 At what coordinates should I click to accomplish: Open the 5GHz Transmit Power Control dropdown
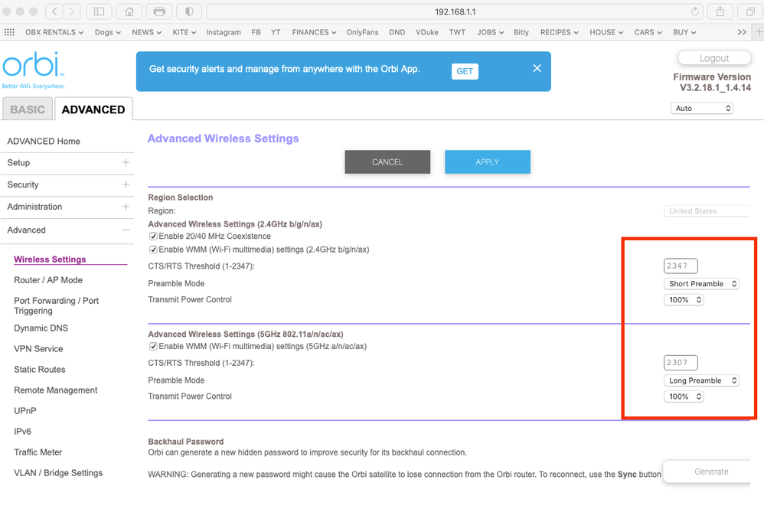(683, 397)
